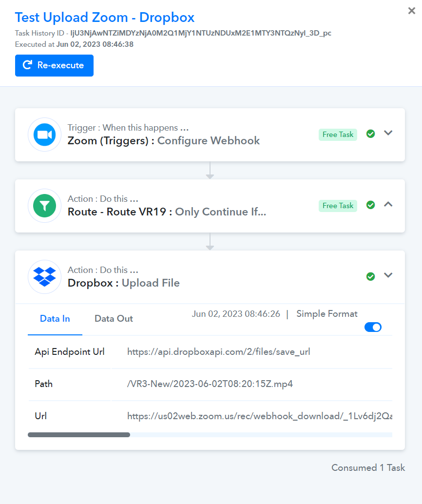Click the Route - Route VR19 heading
Viewport: 422px width, 504px height.
[x=167, y=212]
